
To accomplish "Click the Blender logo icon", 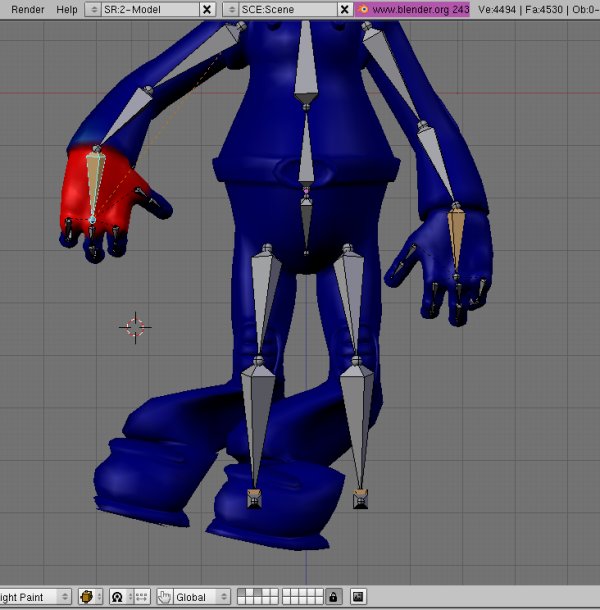I will coord(363,9).
